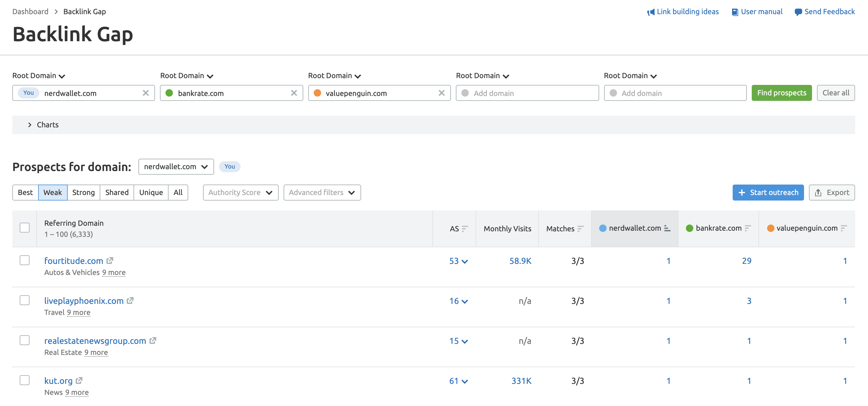Select the Best prospects tab
Image resolution: width=868 pixels, height=406 pixels.
click(x=25, y=192)
